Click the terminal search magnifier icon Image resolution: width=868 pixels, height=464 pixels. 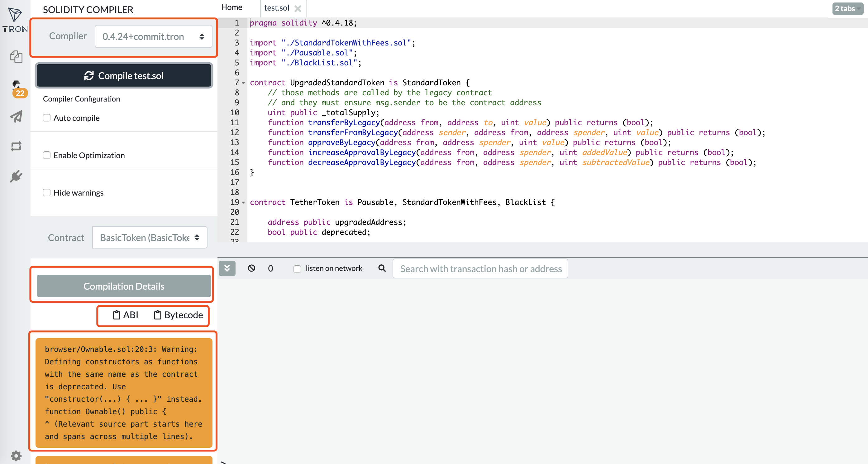click(382, 268)
